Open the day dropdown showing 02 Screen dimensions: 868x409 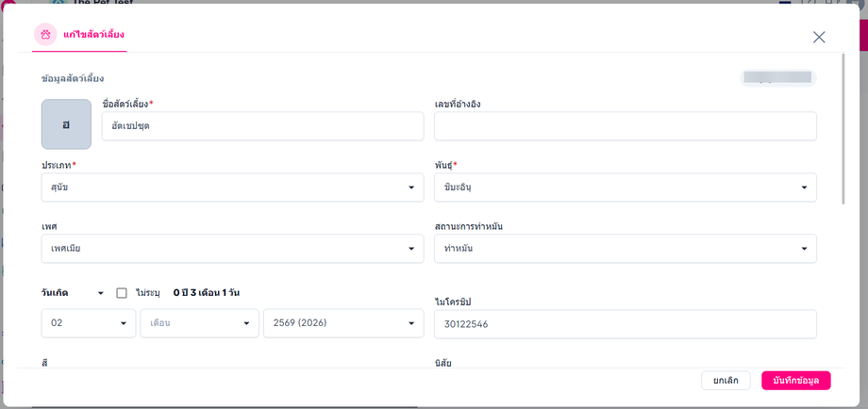pos(89,323)
